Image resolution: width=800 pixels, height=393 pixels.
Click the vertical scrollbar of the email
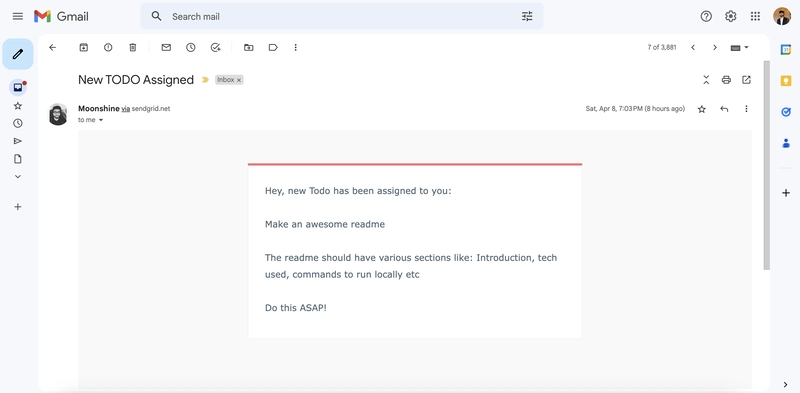[766, 165]
